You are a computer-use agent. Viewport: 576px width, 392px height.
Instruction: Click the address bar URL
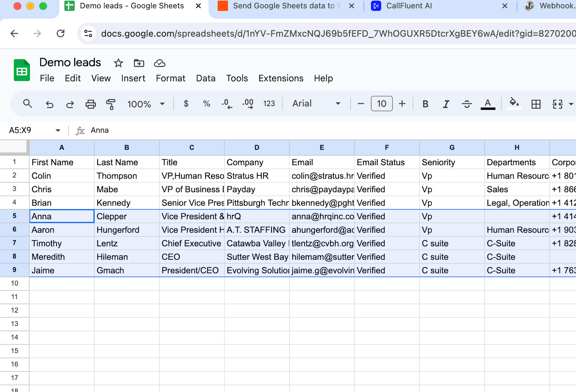point(338,33)
